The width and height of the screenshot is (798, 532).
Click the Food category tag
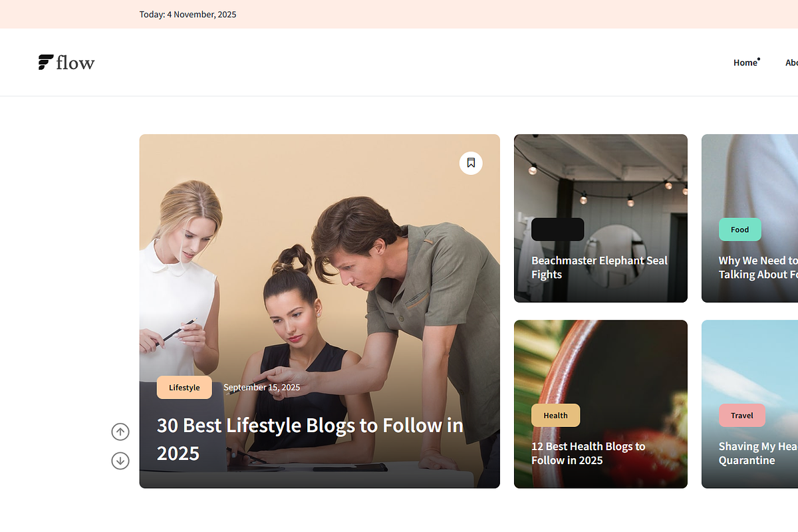(740, 229)
